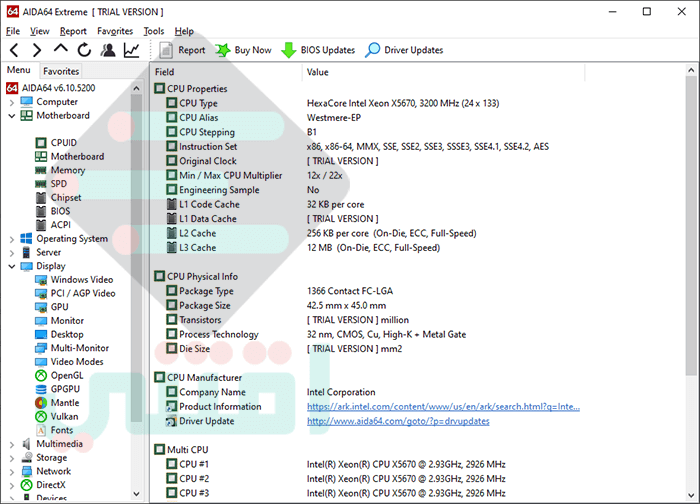Switch to the Favorites tab
700x504 pixels.
(x=61, y=71)
